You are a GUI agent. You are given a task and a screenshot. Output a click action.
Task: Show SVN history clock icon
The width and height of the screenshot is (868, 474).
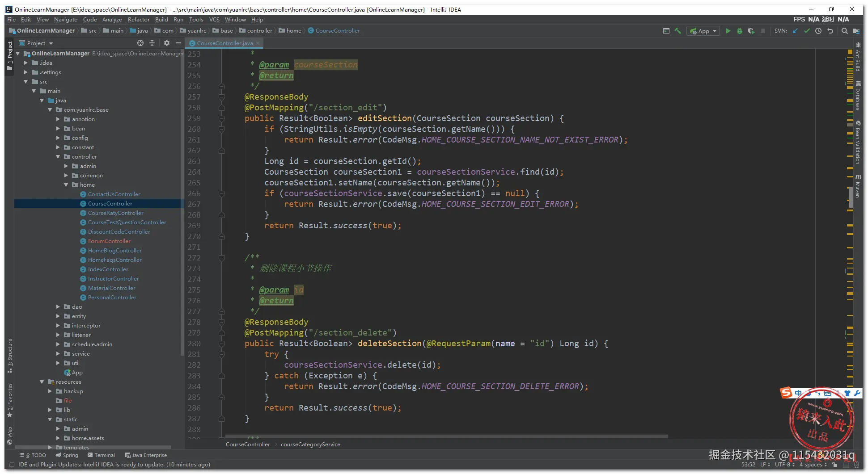coord(818,31)
